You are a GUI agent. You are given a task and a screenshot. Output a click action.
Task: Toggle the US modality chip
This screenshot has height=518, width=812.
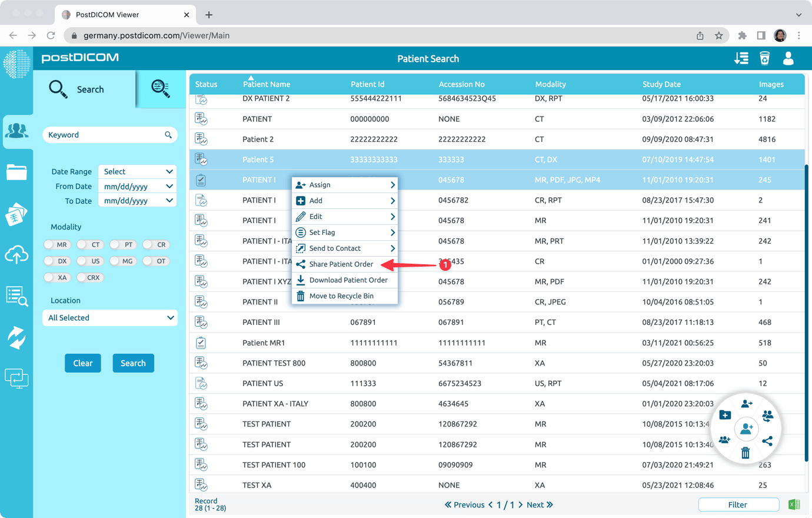pyautogui.click(x=90, y=261)
